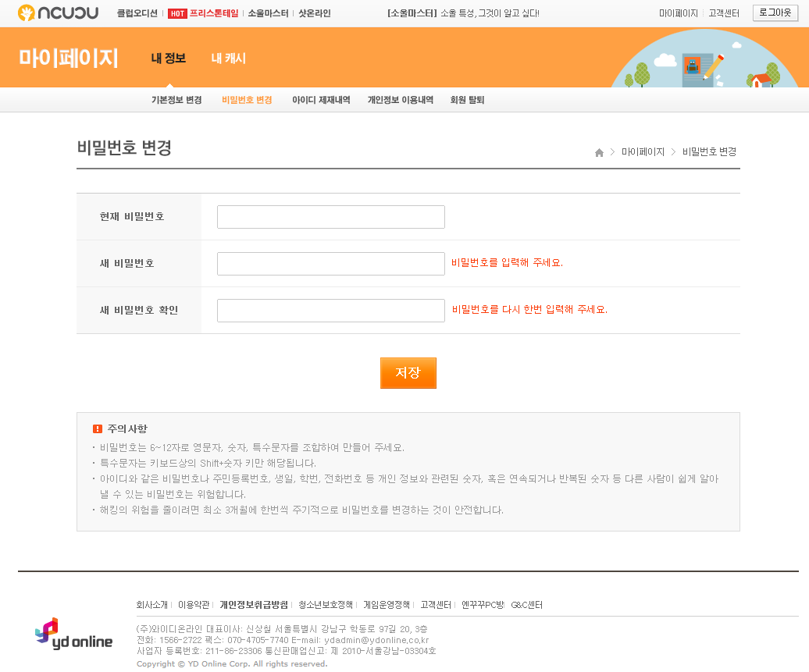Open the HOT 프리스톤테일 link
Image resolution: width=809 pixels, height=672 pixels.
point(204,13)
